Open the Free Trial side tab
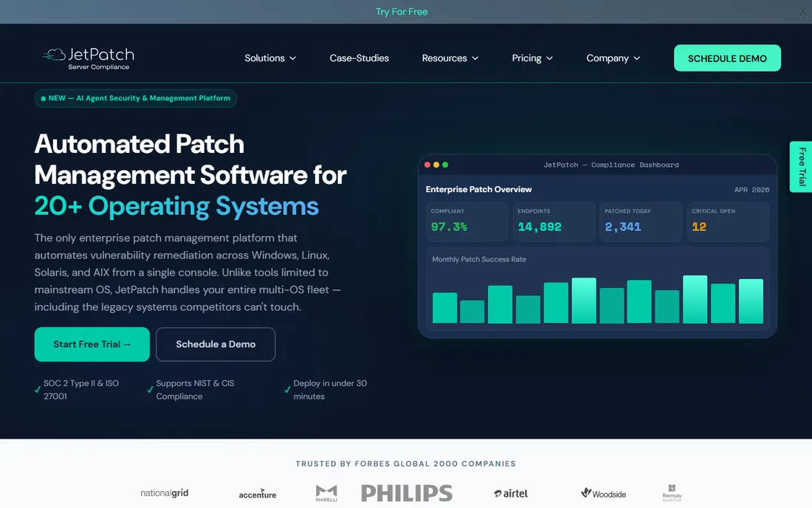 pos(801,167)
